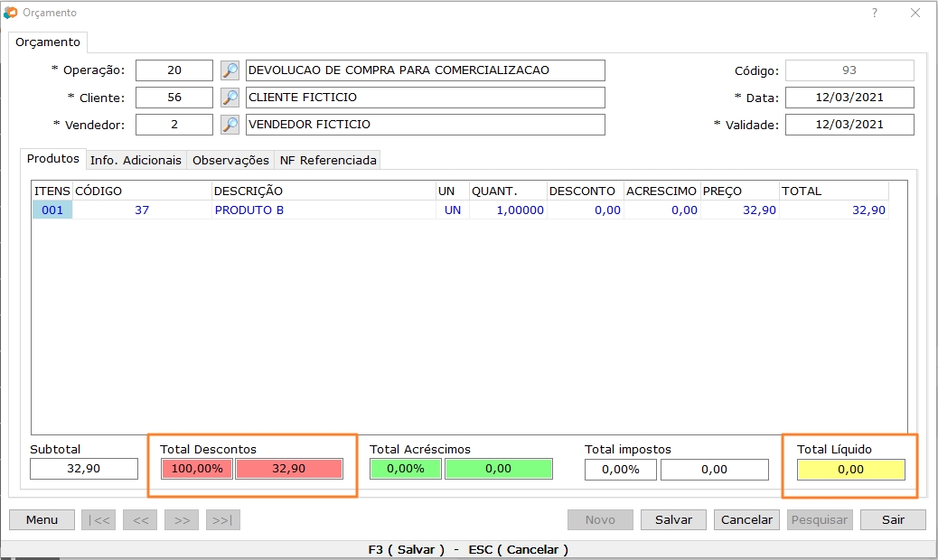Viewport: 938px width, 560px height.
Task: Click the green Total Acréscimos value field
Action: tap(498, 469)
